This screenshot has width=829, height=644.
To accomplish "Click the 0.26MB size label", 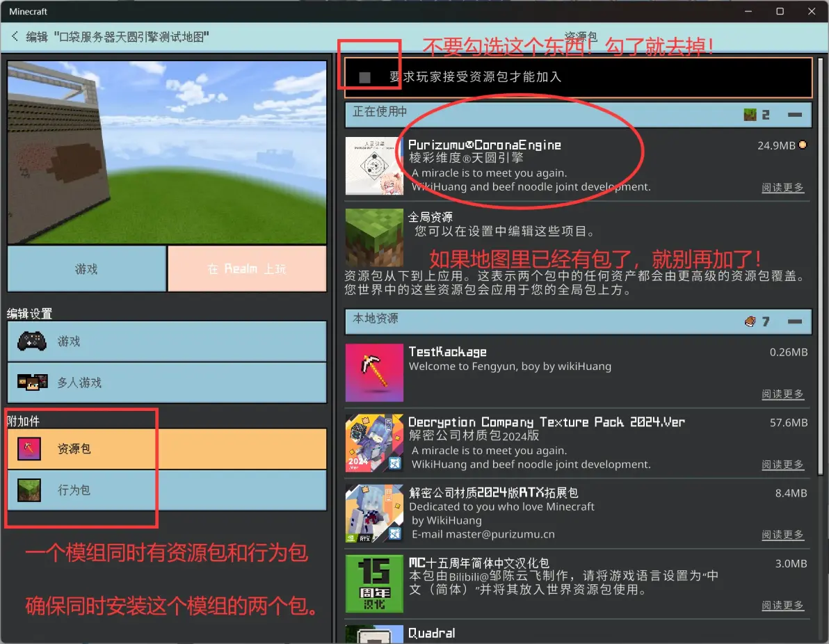I will coord(788,352).
